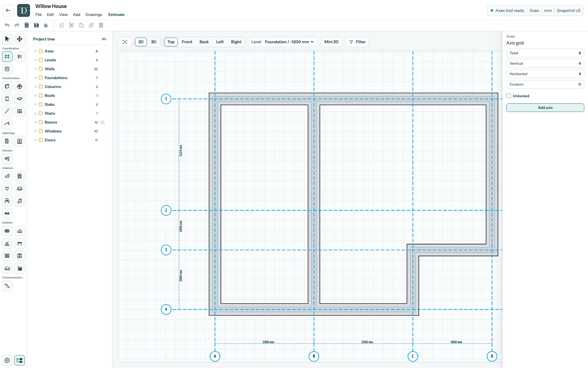Open the Drawings menu
This screenshot has height=368, width=588.
click(x=94, y=15)
